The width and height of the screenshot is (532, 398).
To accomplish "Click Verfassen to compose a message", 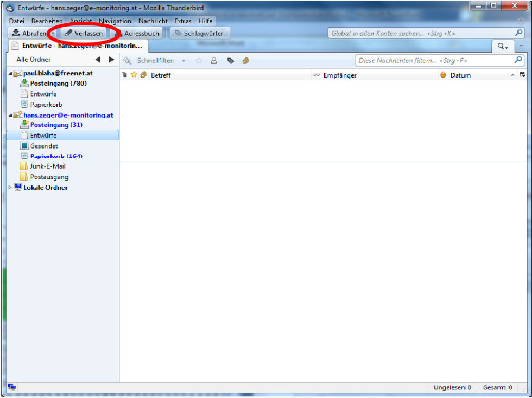I will click(x=84, y=33).
